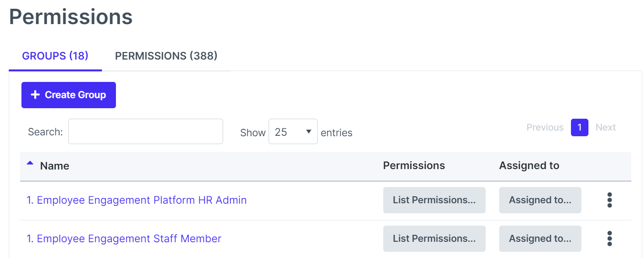Open the PERMISSIONS (388) tab
The height and width of the screenshot is (258, 644).
pos(166,56)
